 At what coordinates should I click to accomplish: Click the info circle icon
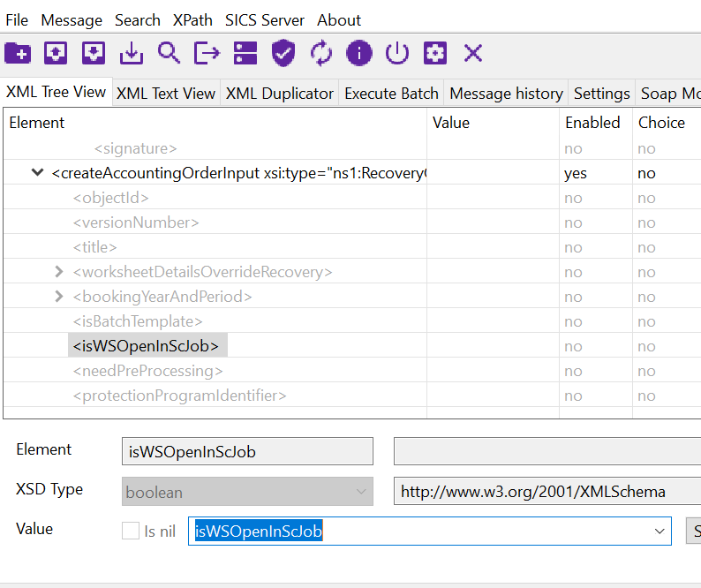[x=358, y=53]
